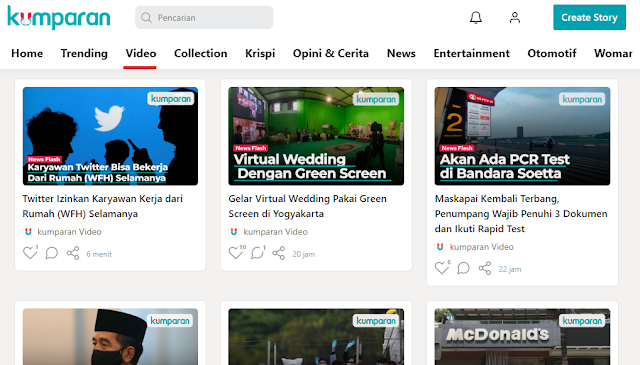This screenshot has width=640, height=365.
Task: Open the Trending tab
Action: [x=84, y=53]
